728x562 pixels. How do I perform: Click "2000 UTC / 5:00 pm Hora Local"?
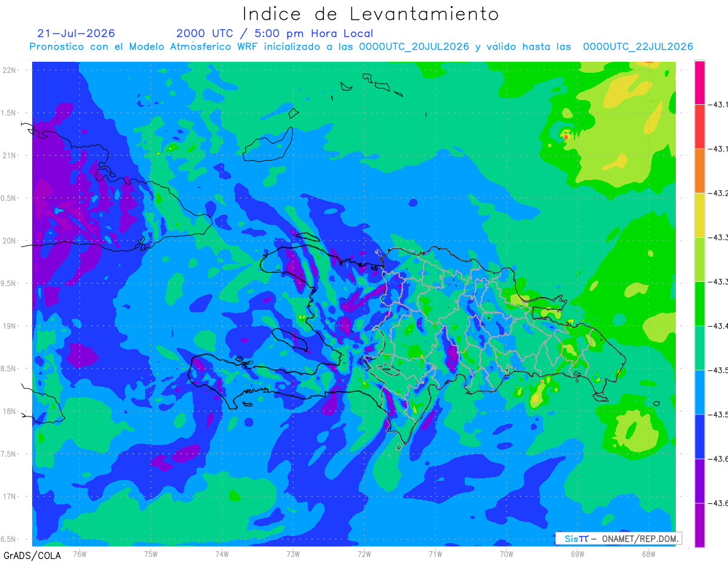click(x=275, y=34)
